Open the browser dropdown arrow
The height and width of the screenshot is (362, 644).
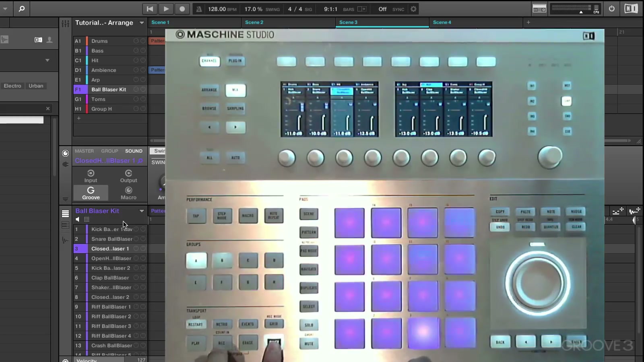(x=47, y=60)
